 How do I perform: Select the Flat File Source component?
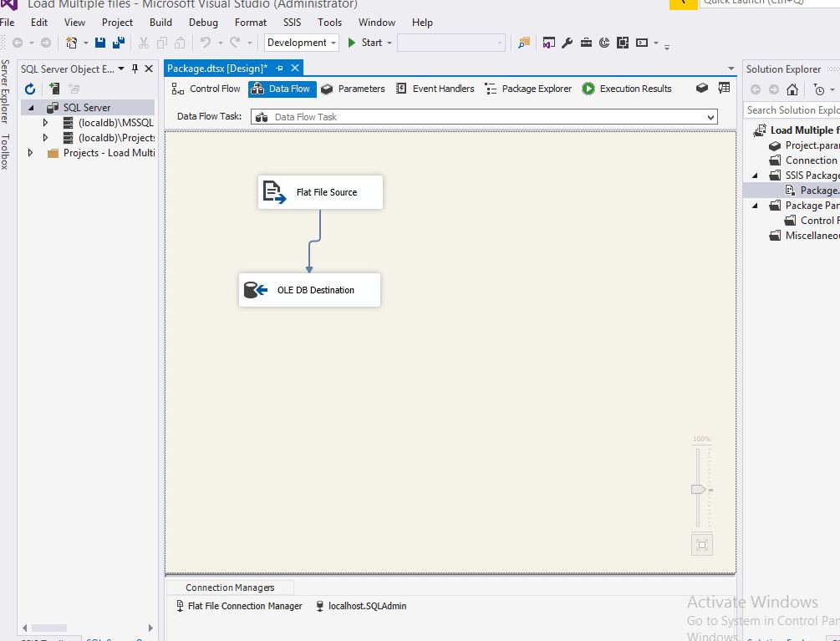click(x=320, y=191)
